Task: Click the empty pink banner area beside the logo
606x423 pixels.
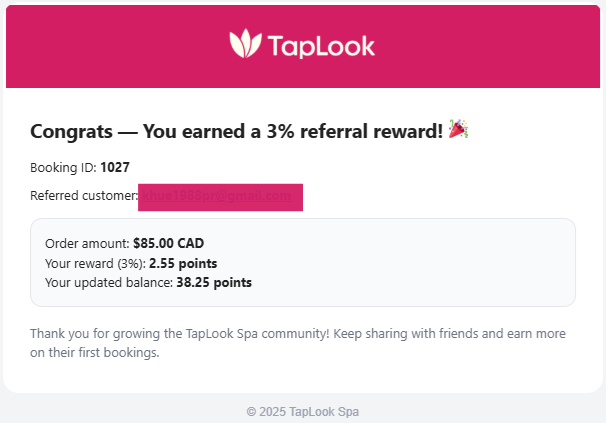Action: click(x=500, y=45)
